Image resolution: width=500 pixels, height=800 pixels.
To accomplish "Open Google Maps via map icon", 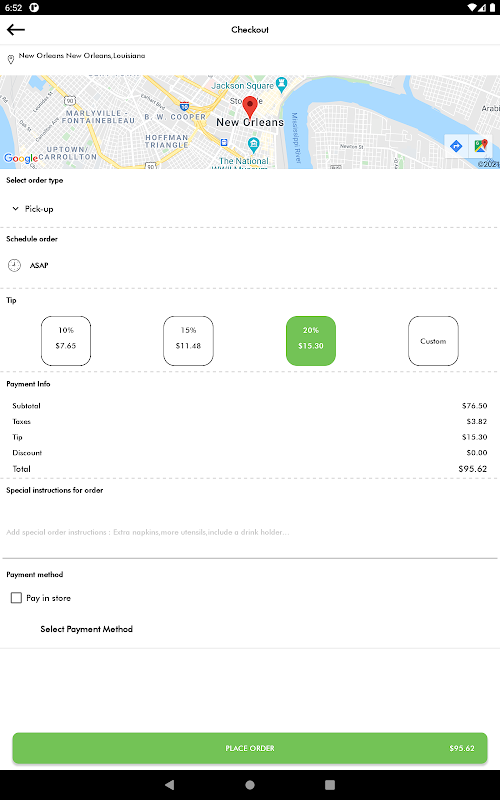I will pos(480,146).
